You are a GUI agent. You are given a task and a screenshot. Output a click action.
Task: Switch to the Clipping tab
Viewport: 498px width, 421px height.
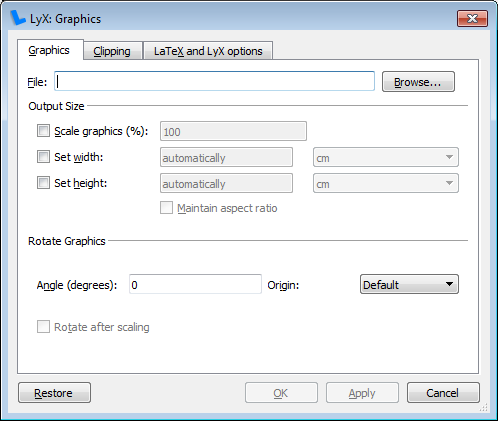(113, 51)
